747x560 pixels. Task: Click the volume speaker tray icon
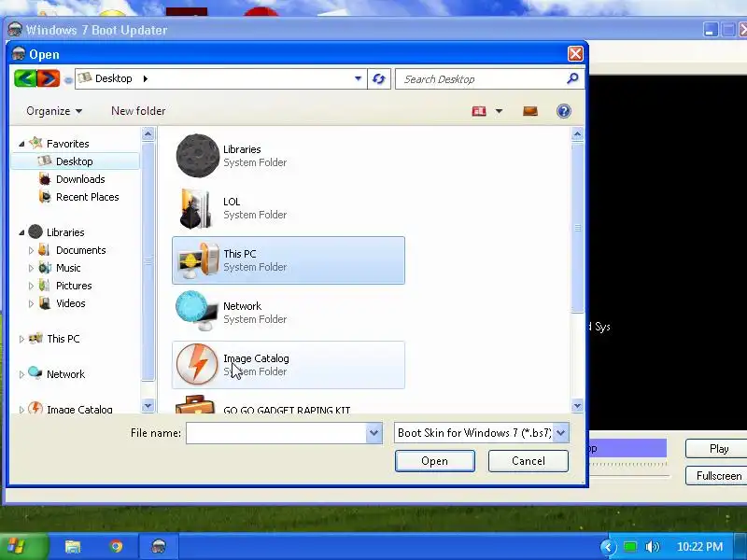[652, 547]
